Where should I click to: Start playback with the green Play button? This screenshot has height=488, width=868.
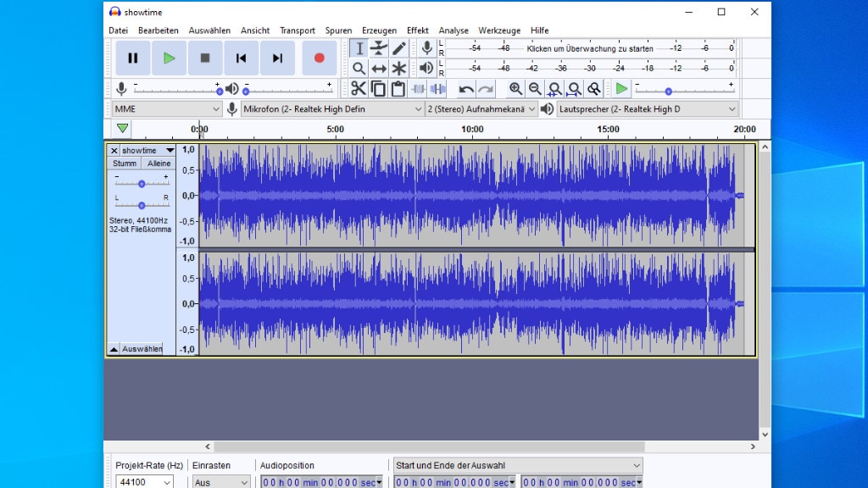pyautogui.click(x=169, y=58)
